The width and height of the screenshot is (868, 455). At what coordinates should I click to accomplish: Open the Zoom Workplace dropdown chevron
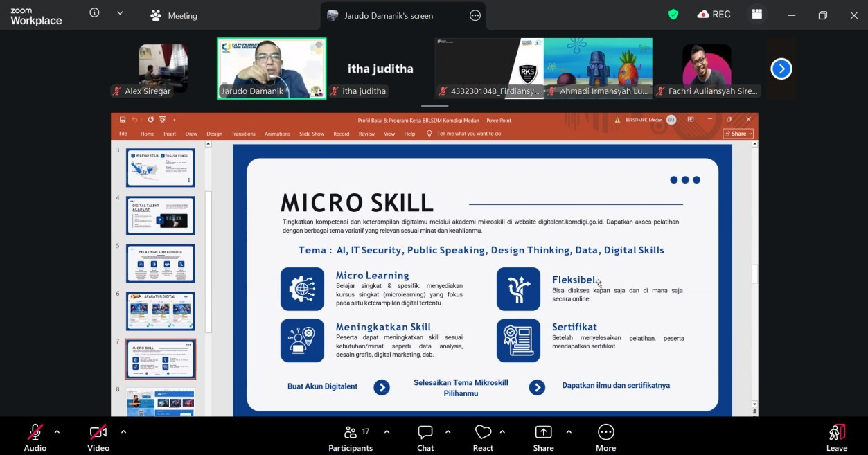(x=120, y=13)
